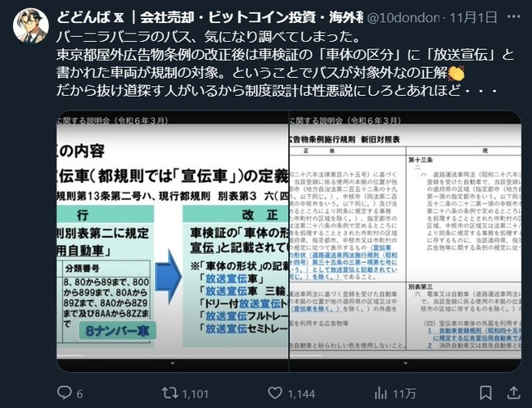Click the repost arrows icon
Screen dimensions: 532x408
169,393
